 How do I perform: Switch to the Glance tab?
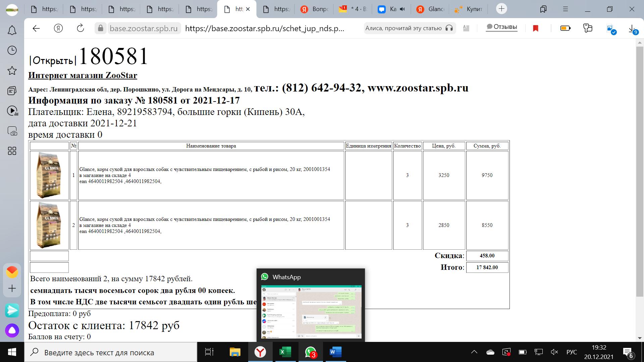pos(430,9)
